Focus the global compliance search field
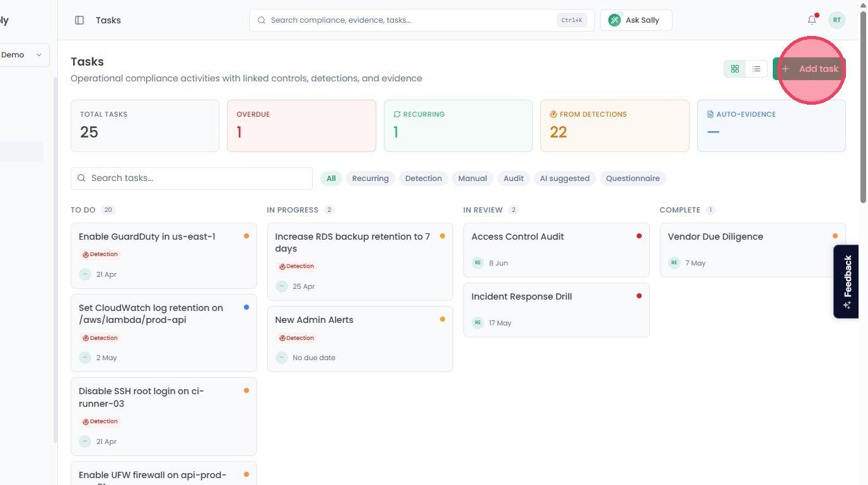 422,20
